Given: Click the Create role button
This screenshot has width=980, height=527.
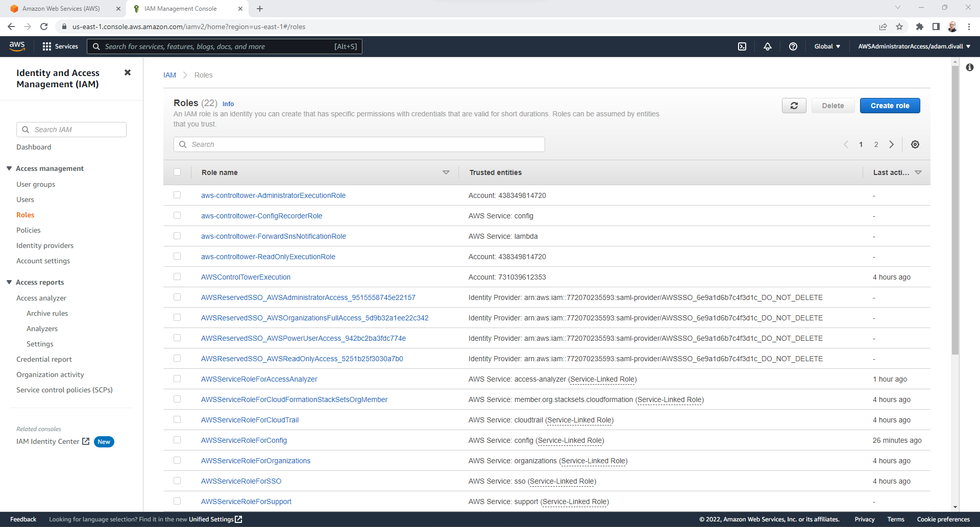Looking at the screenshot, I should 890,106.
